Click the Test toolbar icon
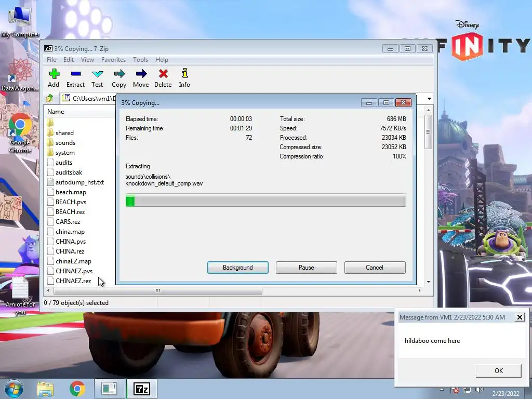This screenshot has height=399, width=532. [97, 78]
